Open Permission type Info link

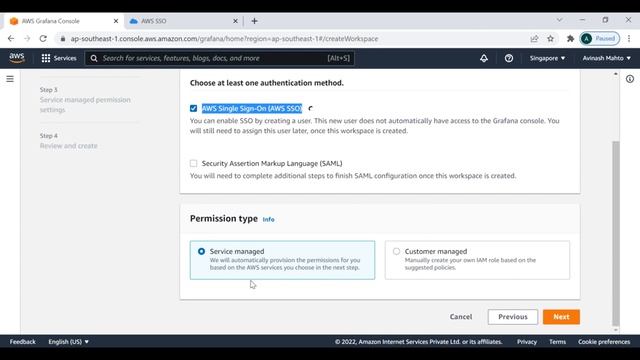pyautogui.click(x=268, y=219)
